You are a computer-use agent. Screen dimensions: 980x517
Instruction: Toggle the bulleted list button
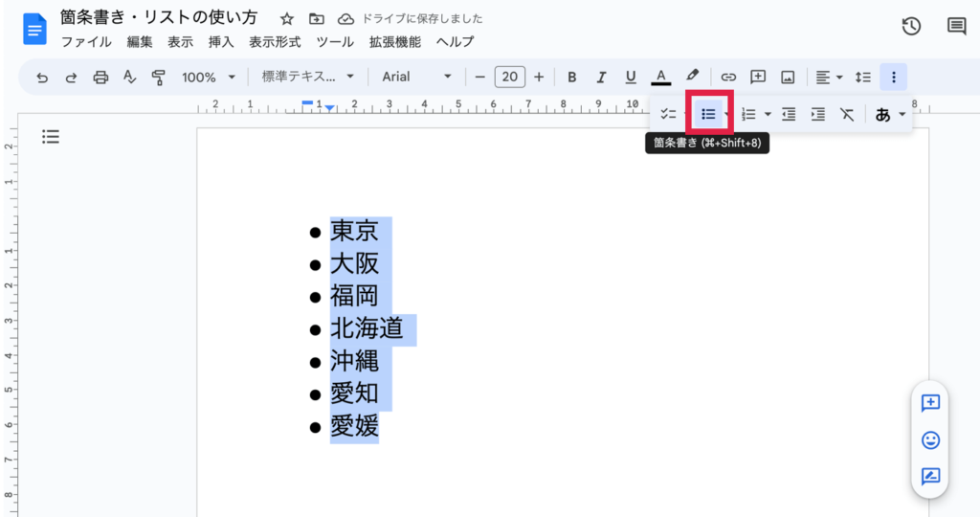tap(708, 115)
